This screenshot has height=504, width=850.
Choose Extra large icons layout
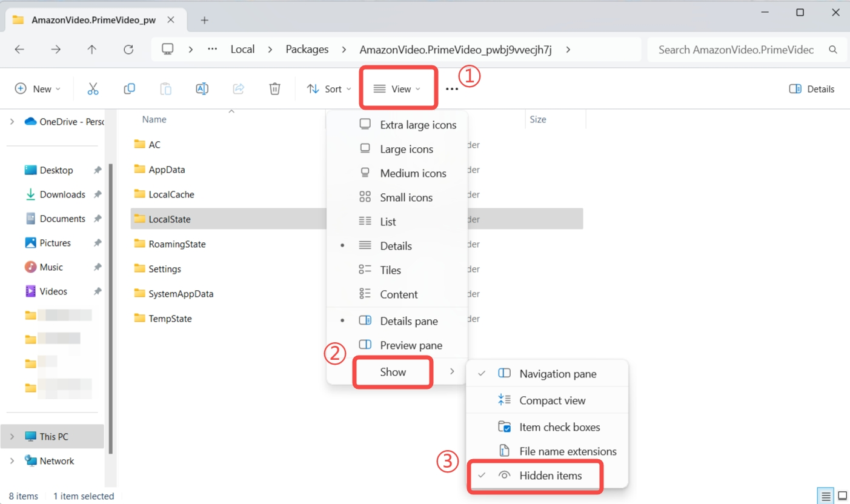(397, 125)
